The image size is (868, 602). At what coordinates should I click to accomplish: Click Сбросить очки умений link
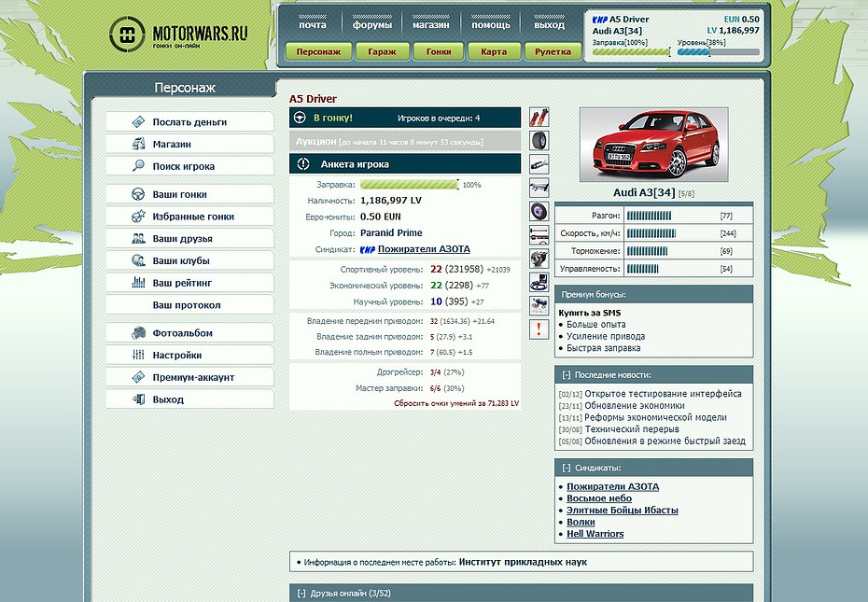pyautogui.click(x=456, y=404)
